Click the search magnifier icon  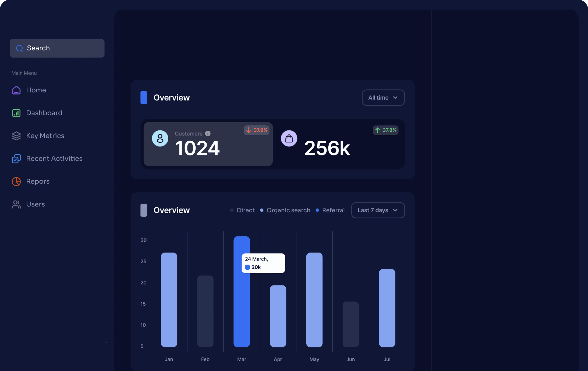pos(20,48)
